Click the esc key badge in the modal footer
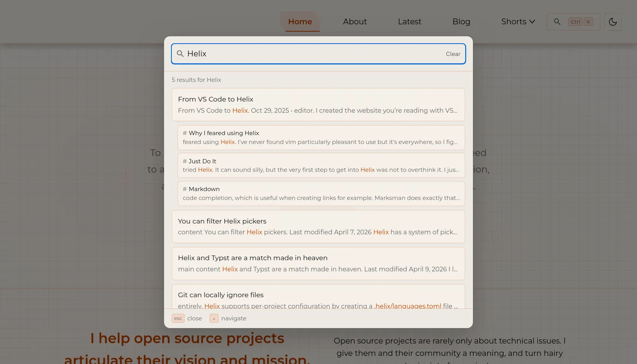The image size is (637, 364). [x=178, y=318]
